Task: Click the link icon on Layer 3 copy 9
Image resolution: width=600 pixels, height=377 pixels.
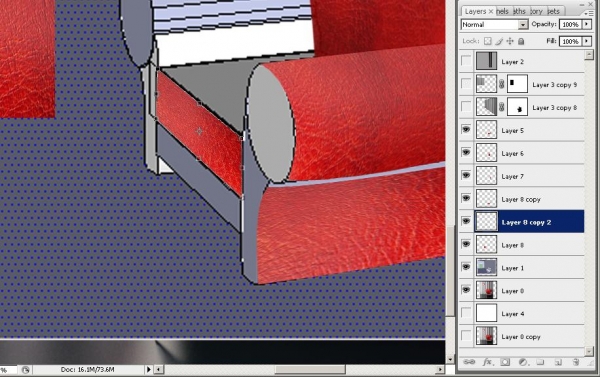Action: (502, 85)
